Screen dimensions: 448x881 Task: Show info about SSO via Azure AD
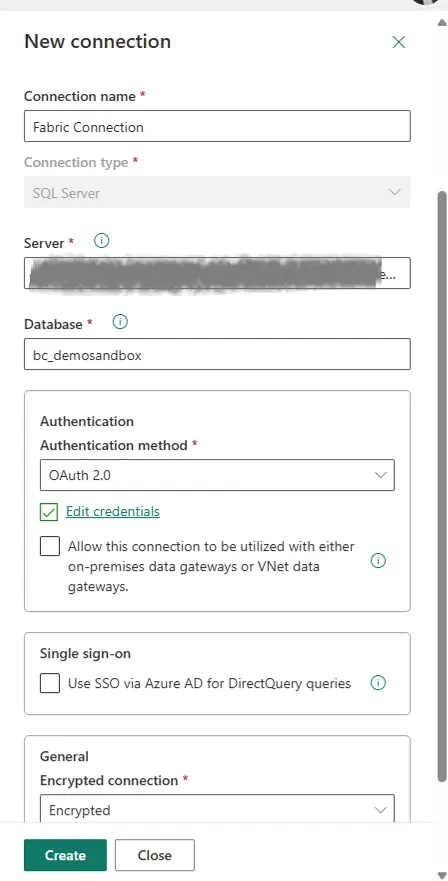[x=378, y=683]
